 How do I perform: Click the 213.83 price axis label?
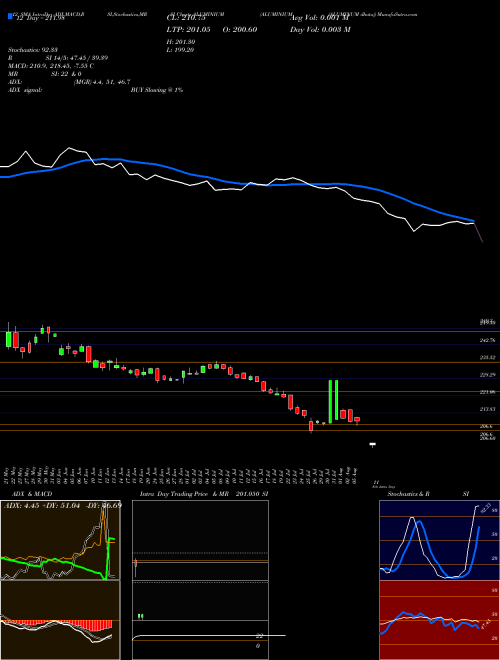(x=487, y=409)
